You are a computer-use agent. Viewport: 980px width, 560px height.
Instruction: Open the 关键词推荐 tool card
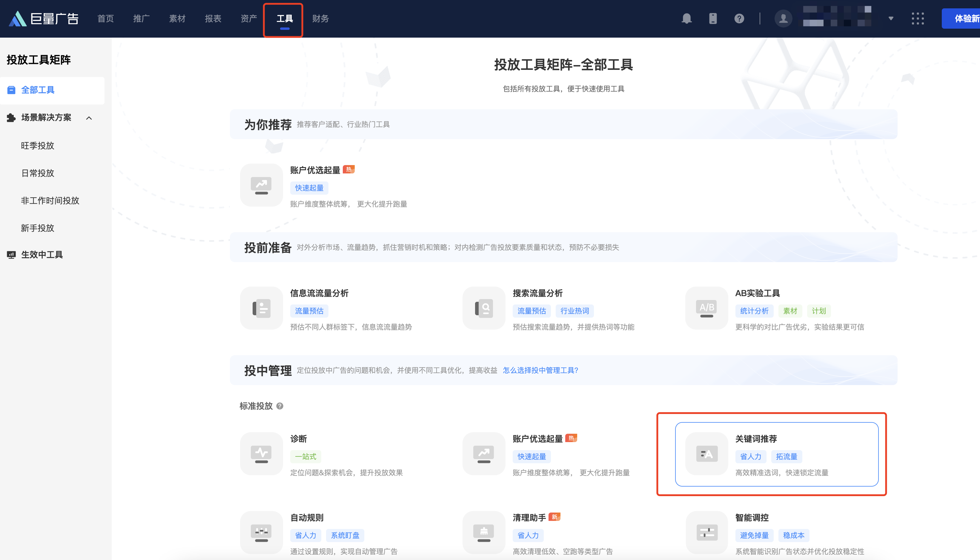pos(777,454)
